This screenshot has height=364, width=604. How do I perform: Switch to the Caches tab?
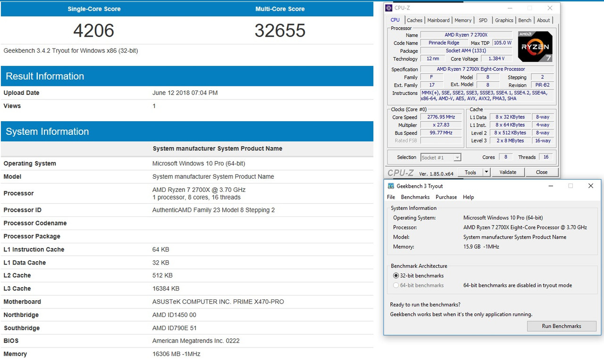pos(414,20)
